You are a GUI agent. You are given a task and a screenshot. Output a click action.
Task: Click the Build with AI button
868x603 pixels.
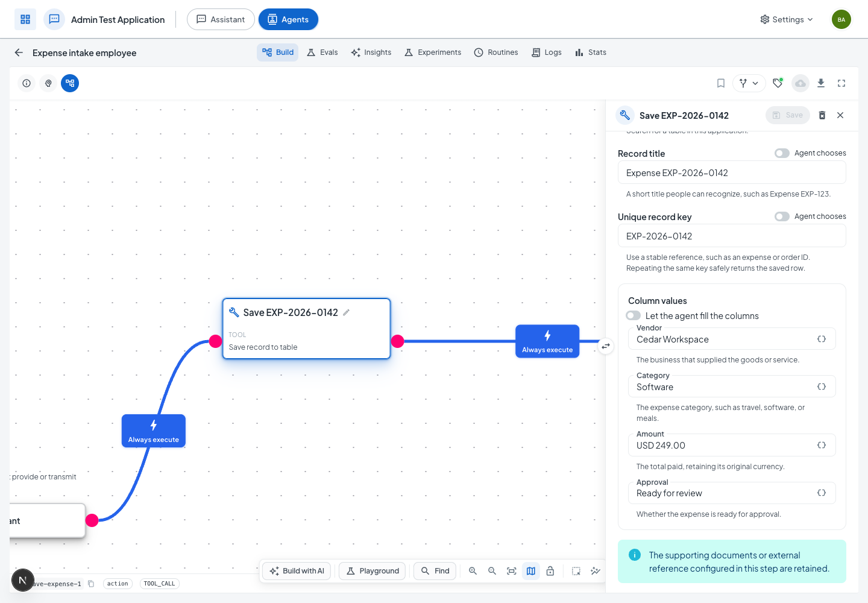pyautogui.click(x=297, y=571)
